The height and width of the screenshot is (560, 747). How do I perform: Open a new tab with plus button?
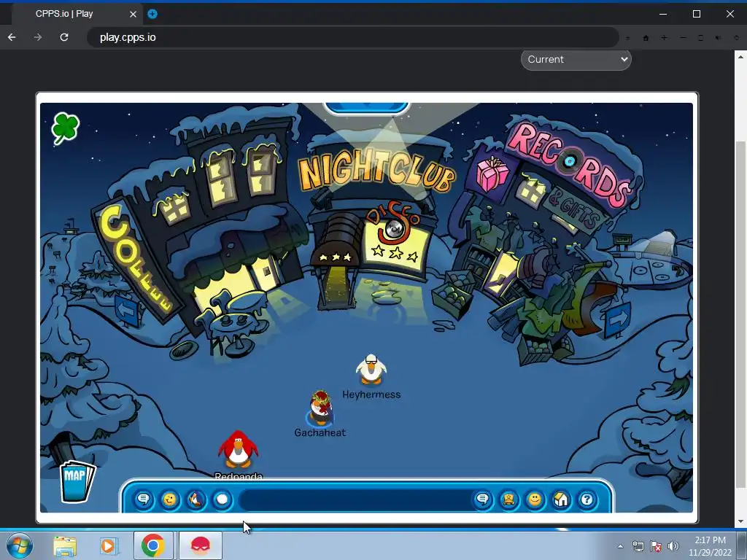click(152, 14)
